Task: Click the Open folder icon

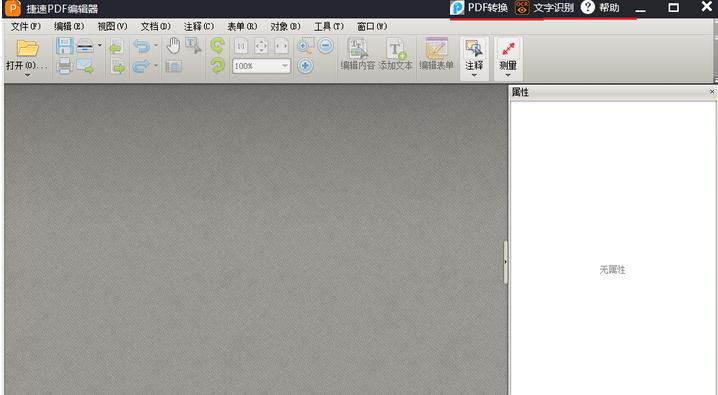Action: [27, 48]
